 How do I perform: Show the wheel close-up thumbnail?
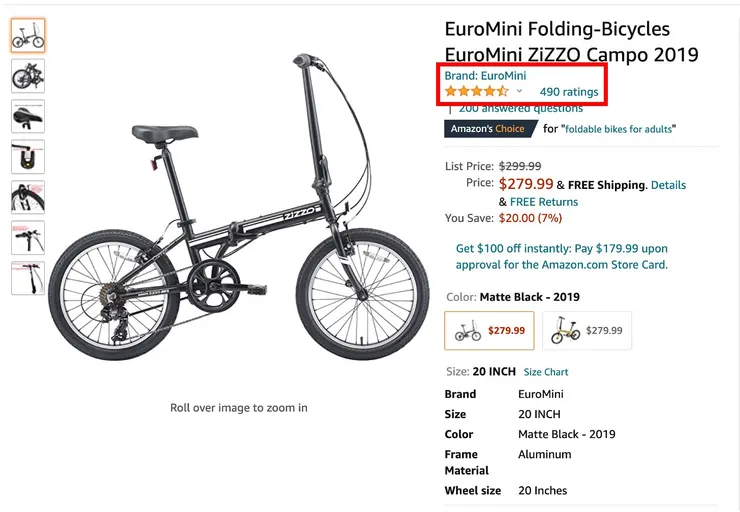[28, 197]
